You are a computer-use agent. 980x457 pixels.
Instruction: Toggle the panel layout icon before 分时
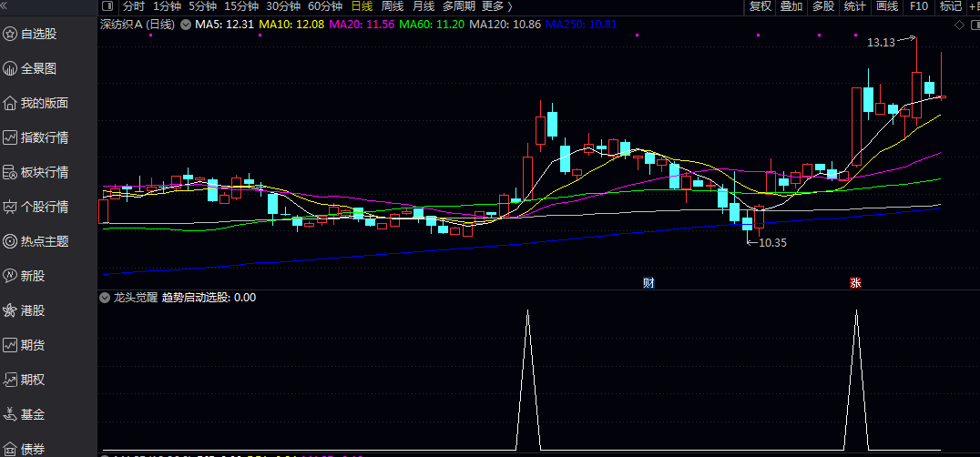point(108,6)
